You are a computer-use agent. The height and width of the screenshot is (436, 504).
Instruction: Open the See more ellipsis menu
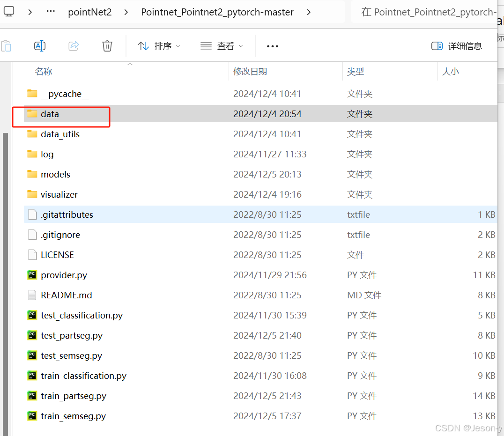(x=273, y=46)
